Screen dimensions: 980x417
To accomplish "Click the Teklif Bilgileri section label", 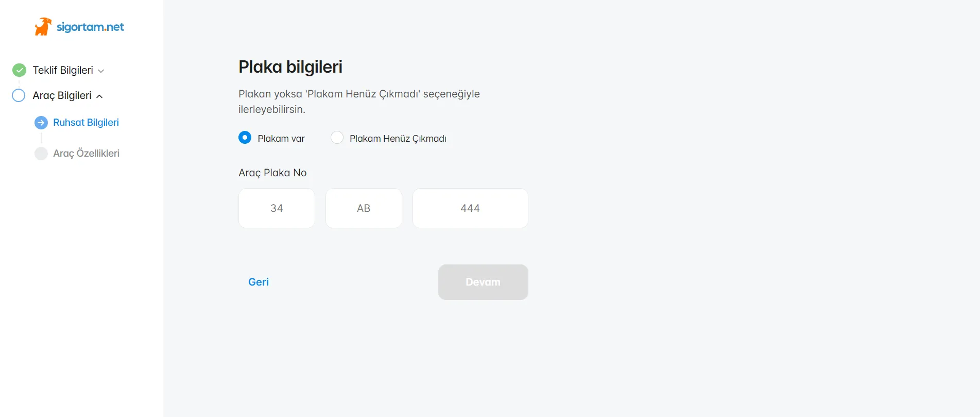I will (x=63, y=70).
